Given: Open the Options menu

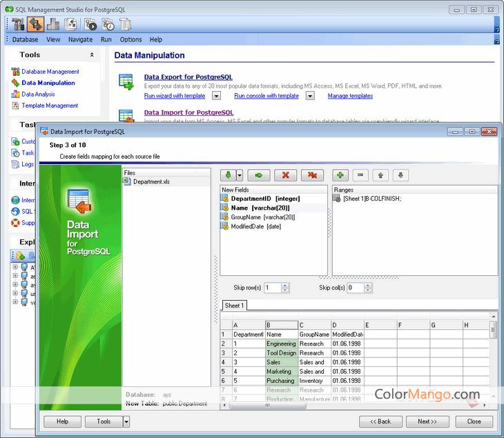Looking at the screenshot, I should point(130,39).
